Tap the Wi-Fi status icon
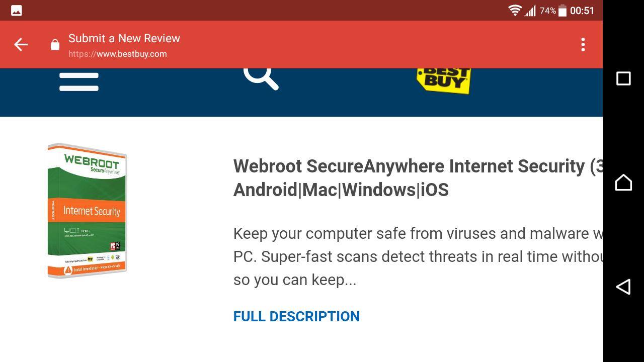 coord(515,11)
